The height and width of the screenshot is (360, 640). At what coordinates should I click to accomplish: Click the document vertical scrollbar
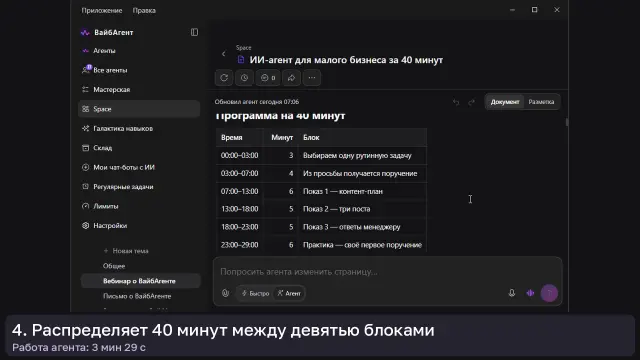click(x=567, y=122)
